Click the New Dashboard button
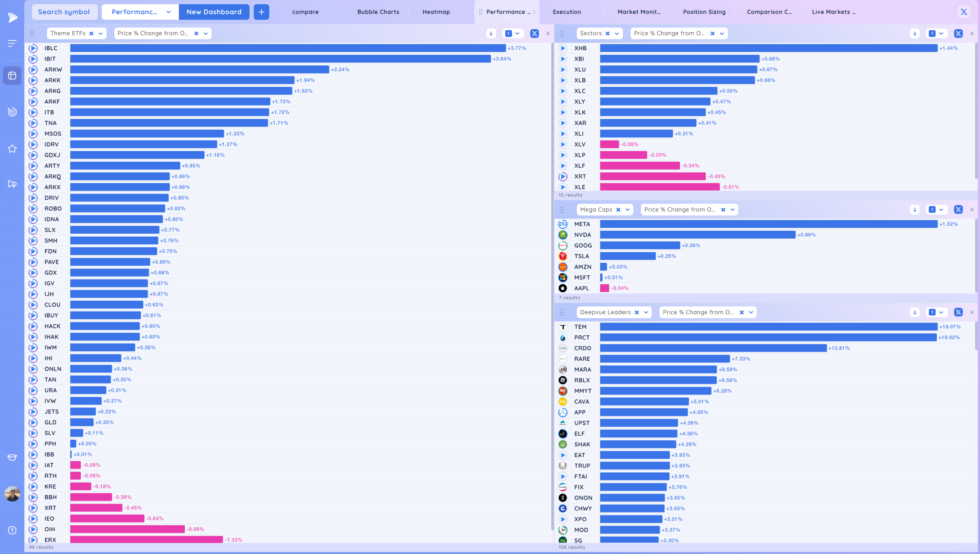This screenshot has width=980, height=554. (214, 12)
